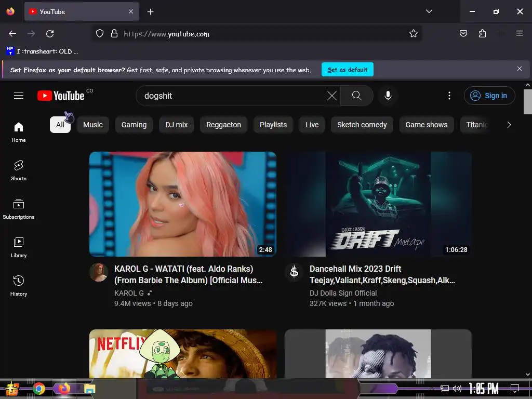Reload the page
The height and width of the screenshot is (399, 532).
(50, 34)
